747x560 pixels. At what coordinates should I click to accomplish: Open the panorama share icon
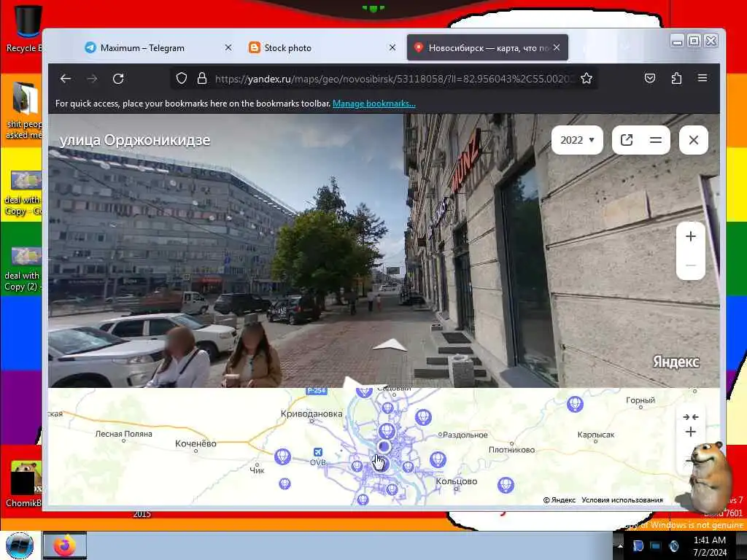(x=627, y=140)
